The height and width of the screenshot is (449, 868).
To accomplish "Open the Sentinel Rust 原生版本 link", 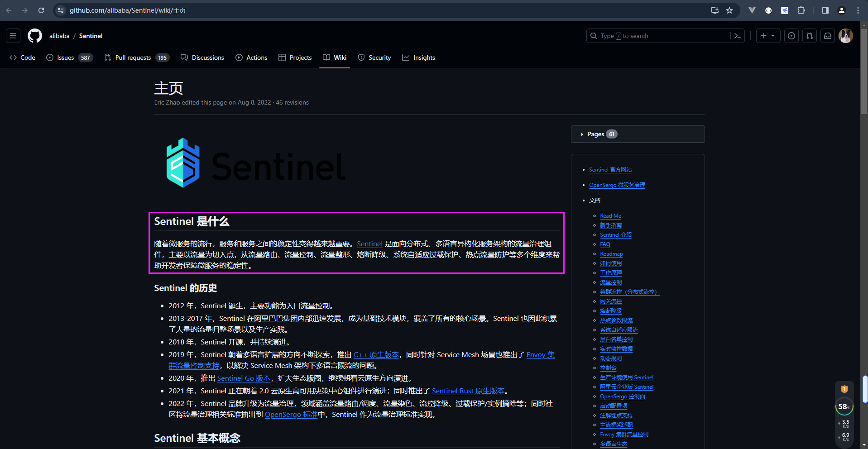I will (468, 391).
